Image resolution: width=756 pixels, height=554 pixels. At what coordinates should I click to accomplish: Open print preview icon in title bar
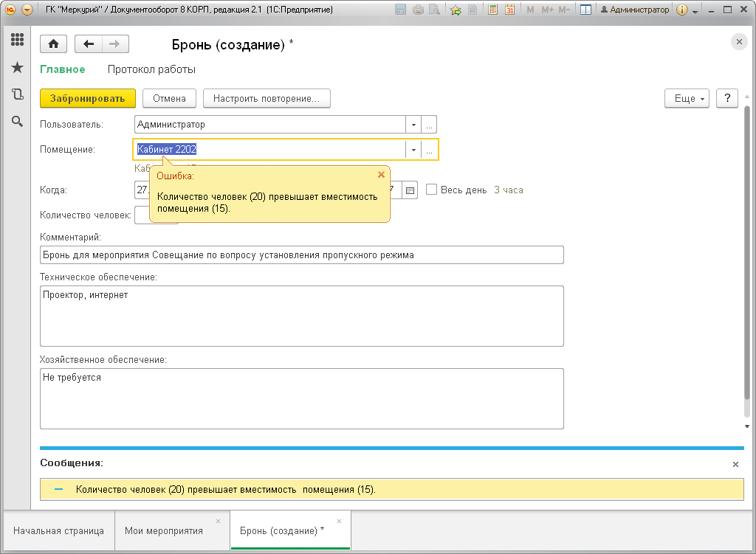pos(434,10)
